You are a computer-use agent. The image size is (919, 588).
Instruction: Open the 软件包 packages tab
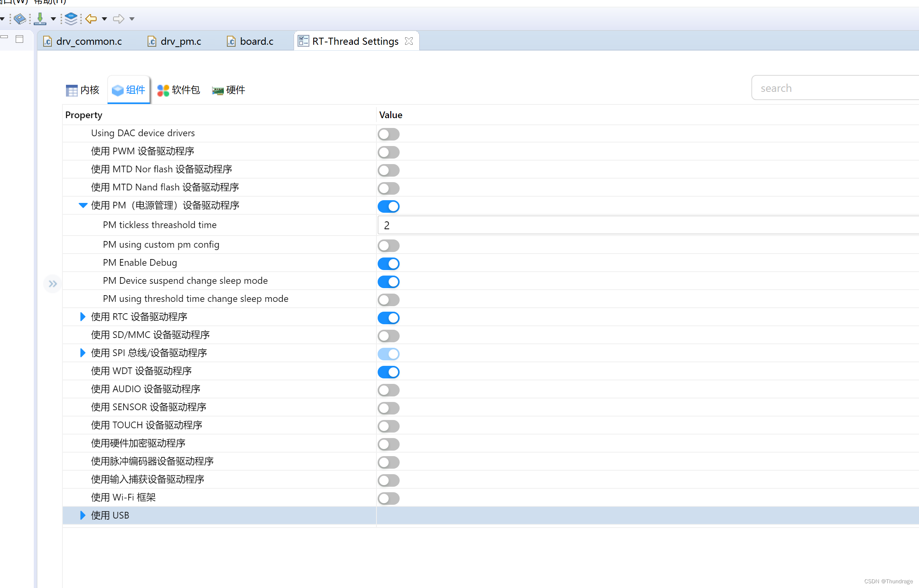tap(179, 90)
